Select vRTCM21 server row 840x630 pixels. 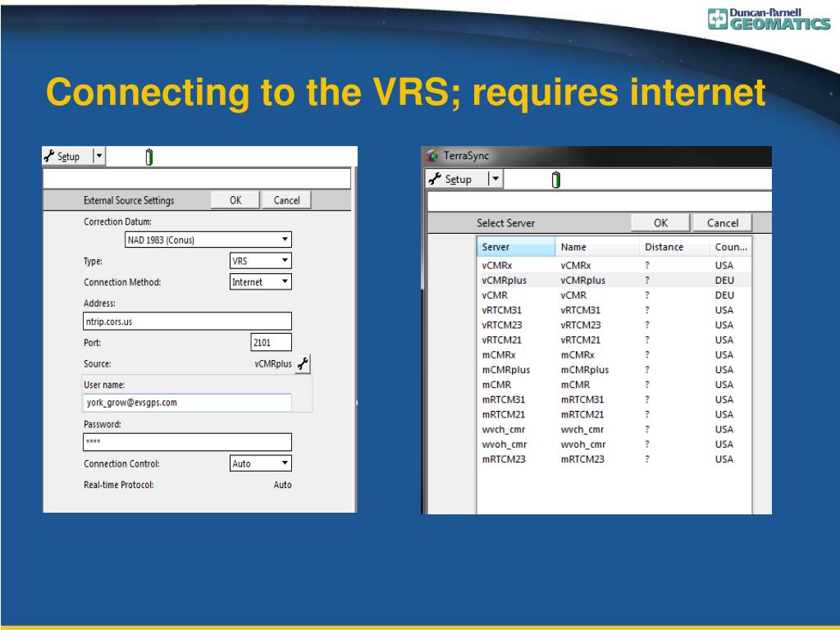pos(614,340)
